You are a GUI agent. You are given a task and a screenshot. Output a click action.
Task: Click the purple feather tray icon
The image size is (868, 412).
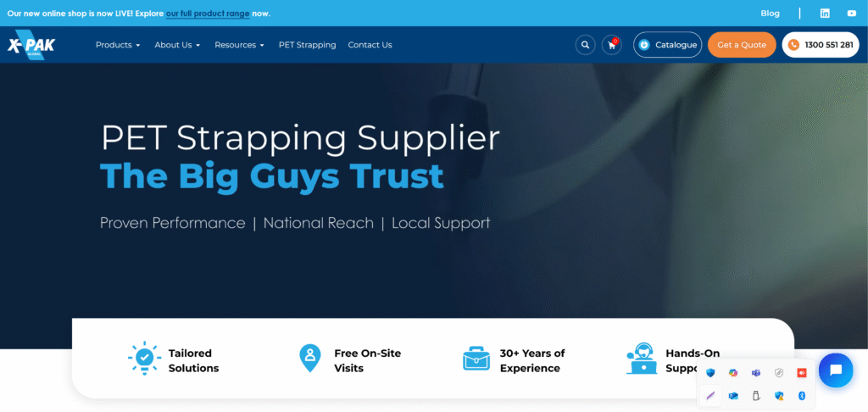[x=711, y=395]
